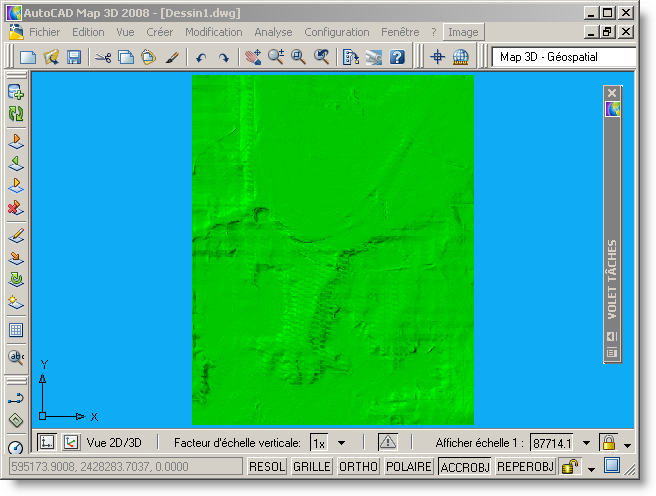Open the Edition menu
Screen dimensions: 656x496
pyautogui.click(x=88, y=32)
